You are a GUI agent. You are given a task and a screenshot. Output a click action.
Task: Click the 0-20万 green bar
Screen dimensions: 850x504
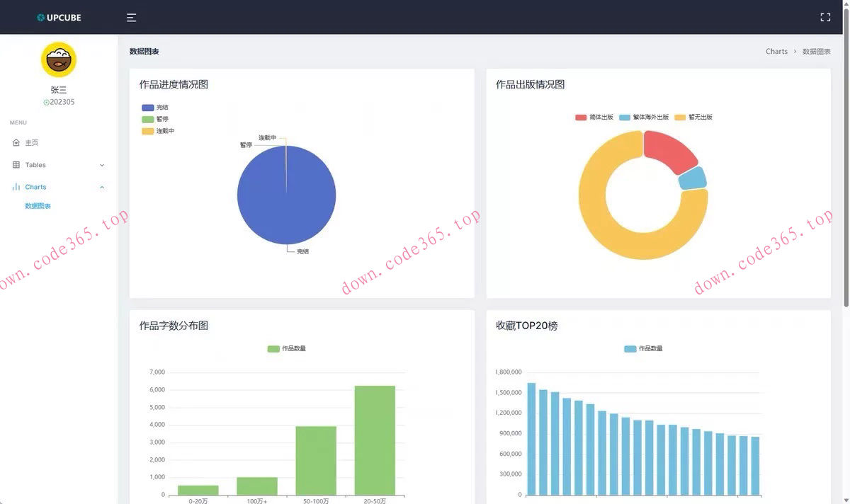[x=198, y=490]
